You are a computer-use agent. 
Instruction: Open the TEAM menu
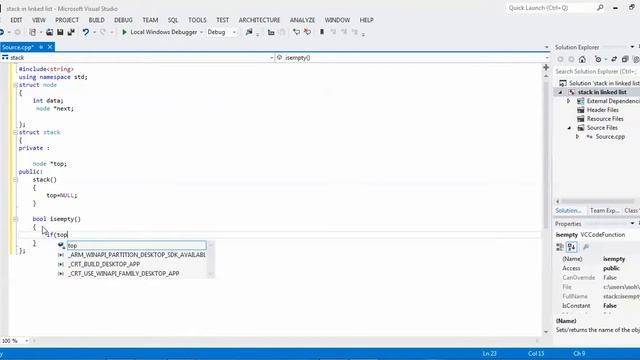coord(150,20)
